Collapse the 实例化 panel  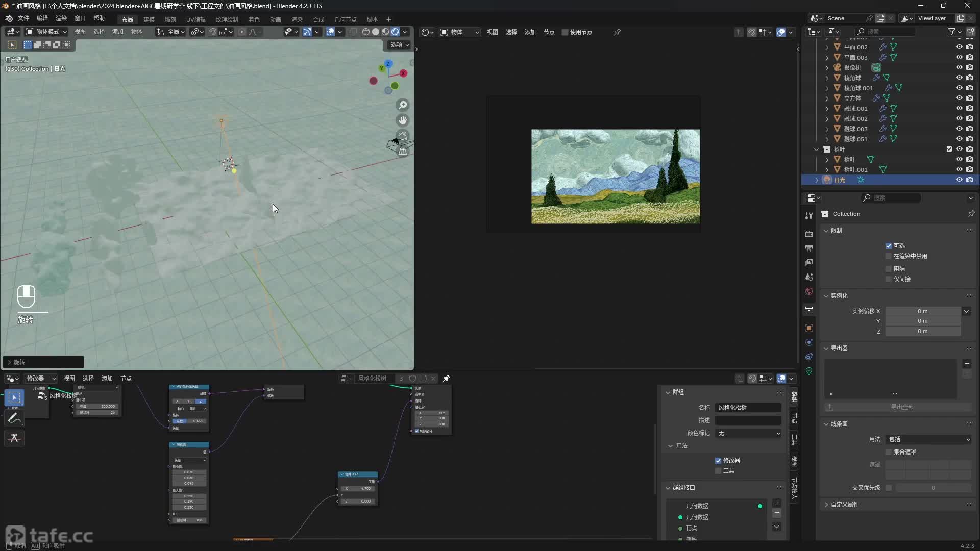826,296
